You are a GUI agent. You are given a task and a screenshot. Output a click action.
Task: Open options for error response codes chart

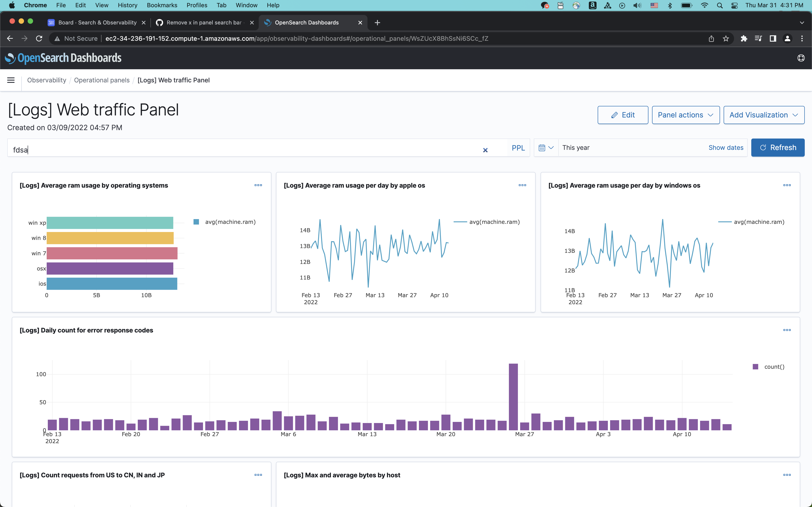[x=787, y=330]
